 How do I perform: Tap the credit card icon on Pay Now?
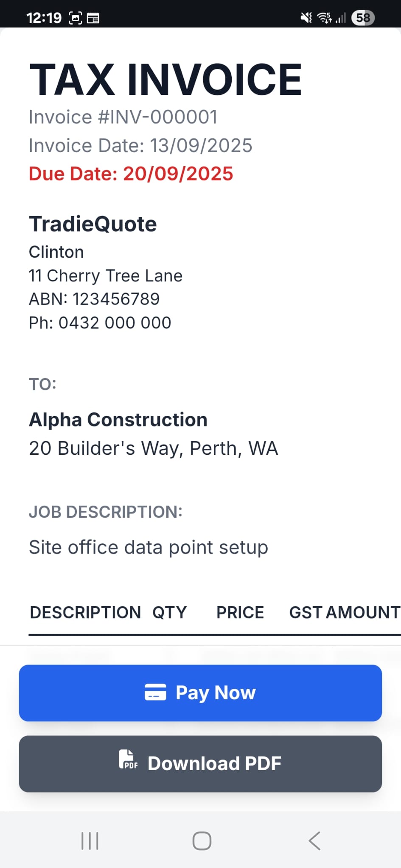click(x=156, y=693)
